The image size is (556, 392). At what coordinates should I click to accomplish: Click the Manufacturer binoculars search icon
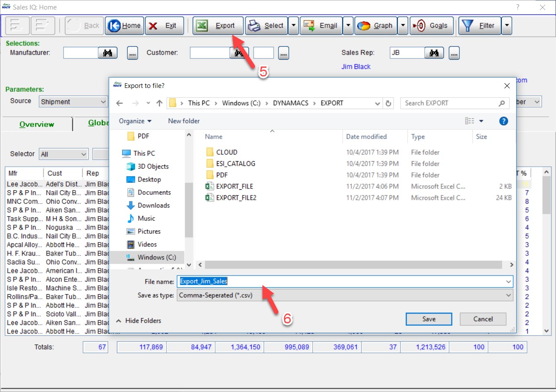108,53
